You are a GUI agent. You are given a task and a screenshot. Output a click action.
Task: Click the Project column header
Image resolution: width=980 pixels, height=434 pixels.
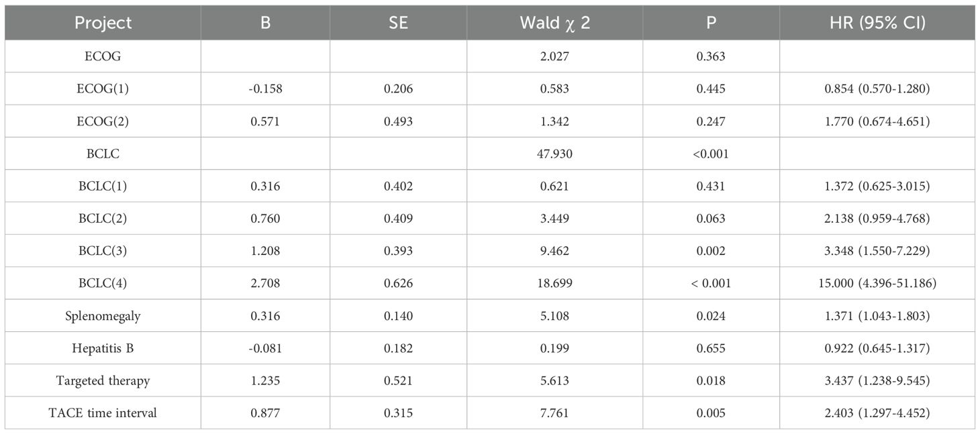tap(103, 22)
